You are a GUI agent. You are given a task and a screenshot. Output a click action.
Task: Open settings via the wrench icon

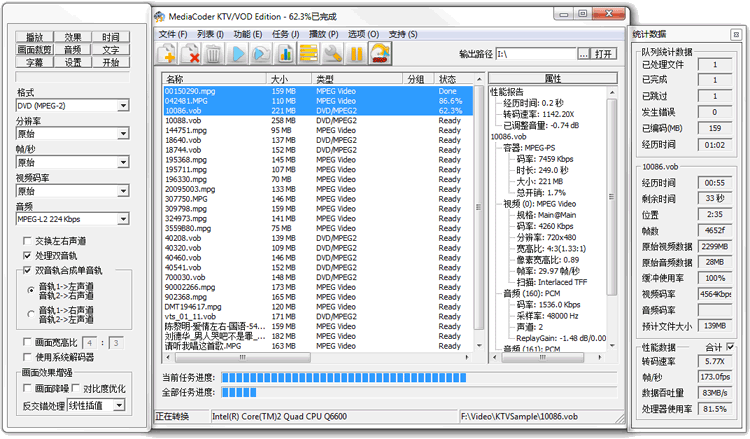[x=332, y=54]
